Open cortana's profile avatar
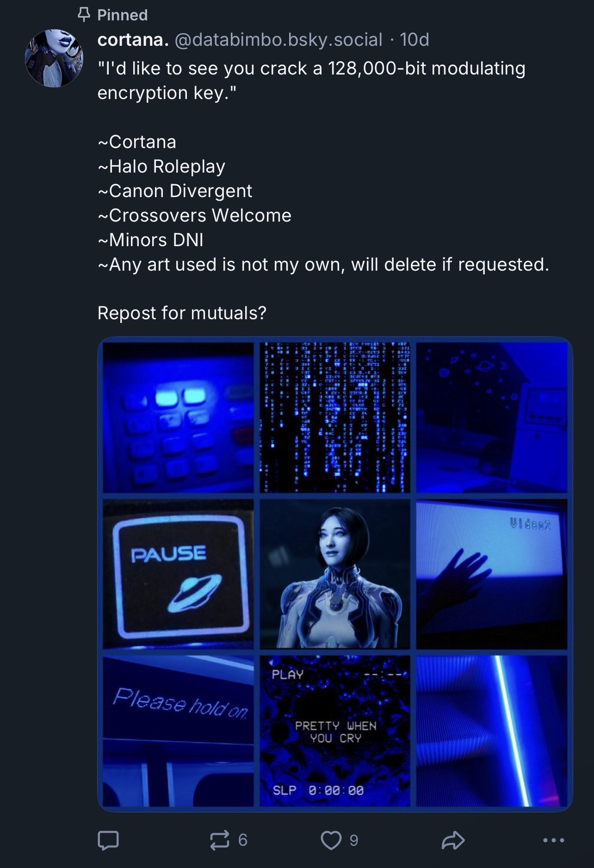Image resolution: width=594 pixels, height=868 pixels. [x=54, y=58]
